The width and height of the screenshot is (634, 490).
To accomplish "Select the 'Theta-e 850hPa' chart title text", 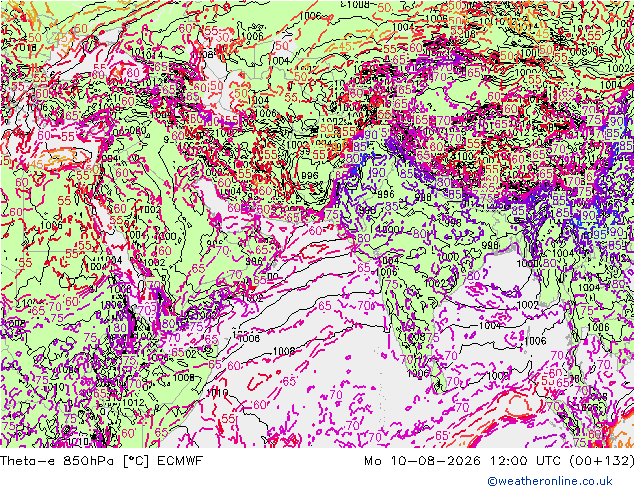I will point(59,461).
